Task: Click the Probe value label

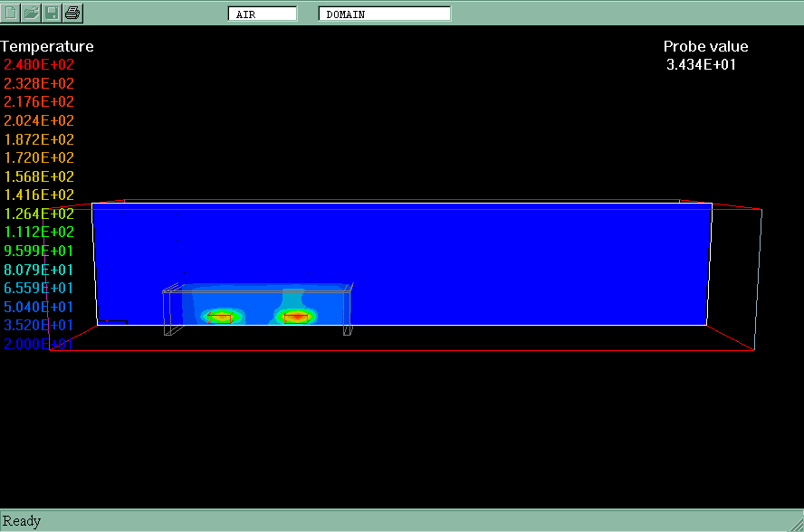Action: click(705, 47)
